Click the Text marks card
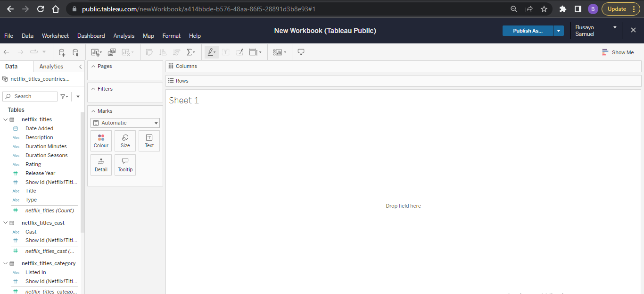The image size is (644, 294). coord(149,141)
